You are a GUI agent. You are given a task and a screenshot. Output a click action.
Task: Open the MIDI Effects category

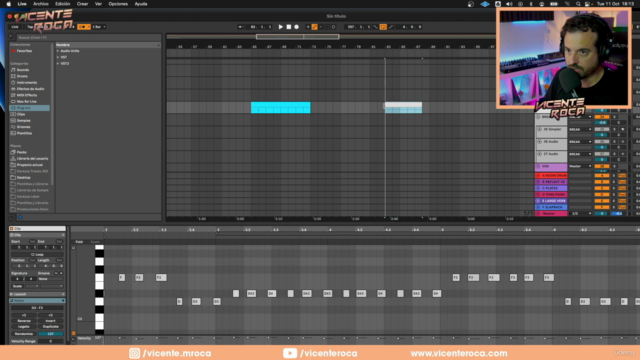(27, 95)
